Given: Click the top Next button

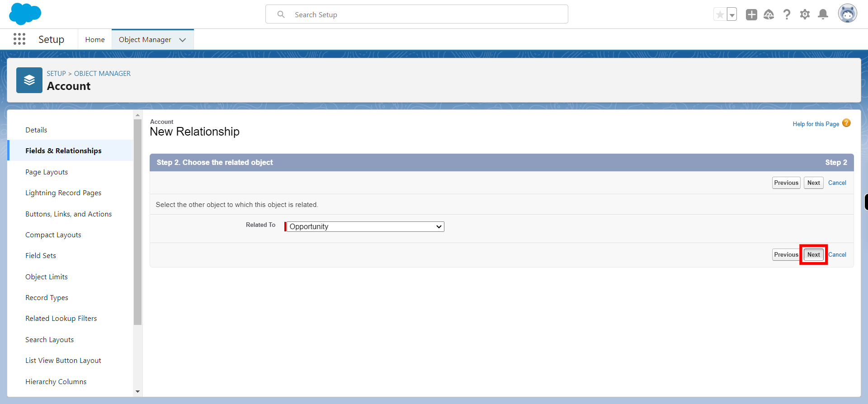Looking at the screenshot, I should (x=813, y=183).
